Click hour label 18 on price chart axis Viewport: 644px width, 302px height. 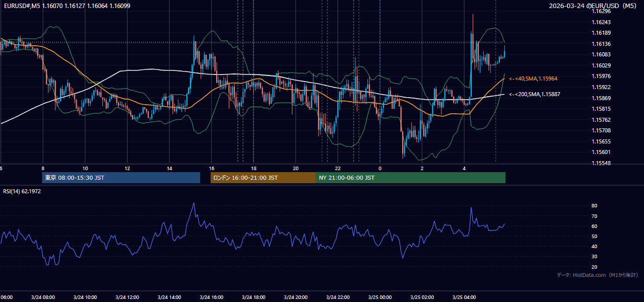point(253,168)
